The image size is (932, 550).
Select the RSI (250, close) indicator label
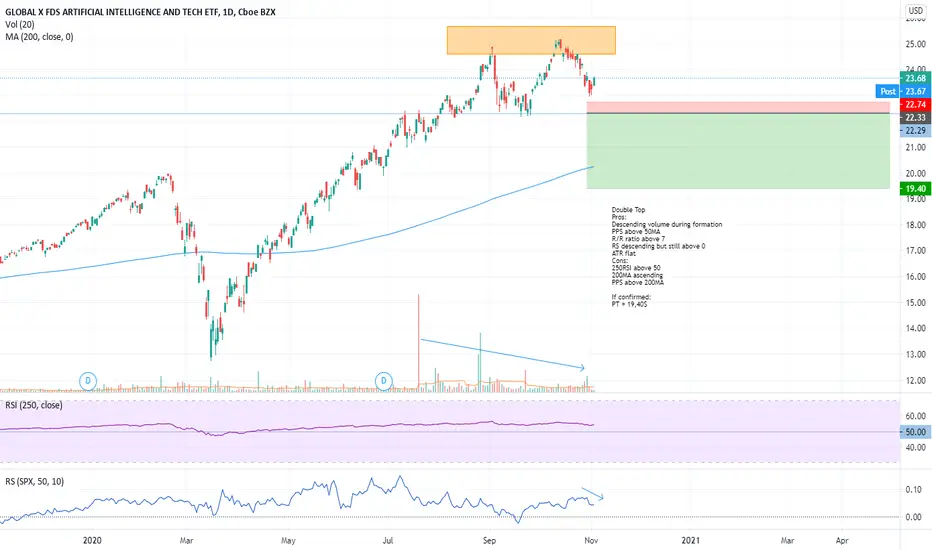pos(34,405)
